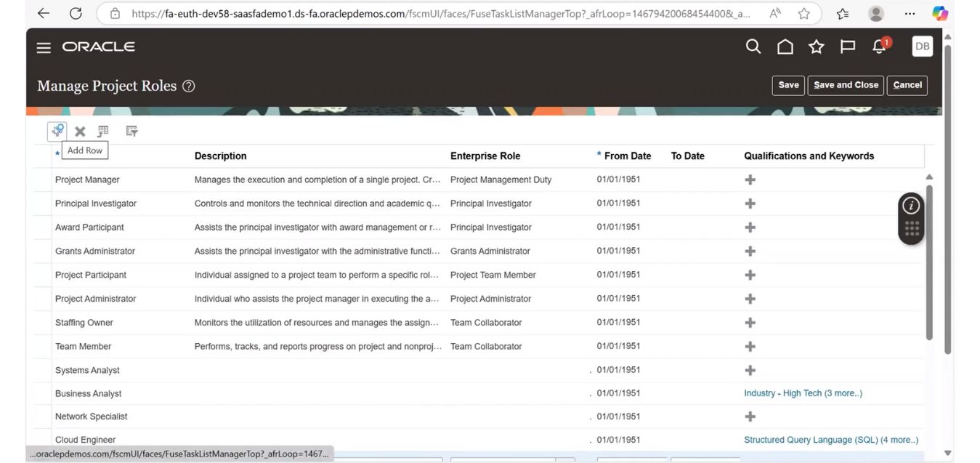Open the Industry - High Tech link
The image size is (980, 463).
click(802, 392)
